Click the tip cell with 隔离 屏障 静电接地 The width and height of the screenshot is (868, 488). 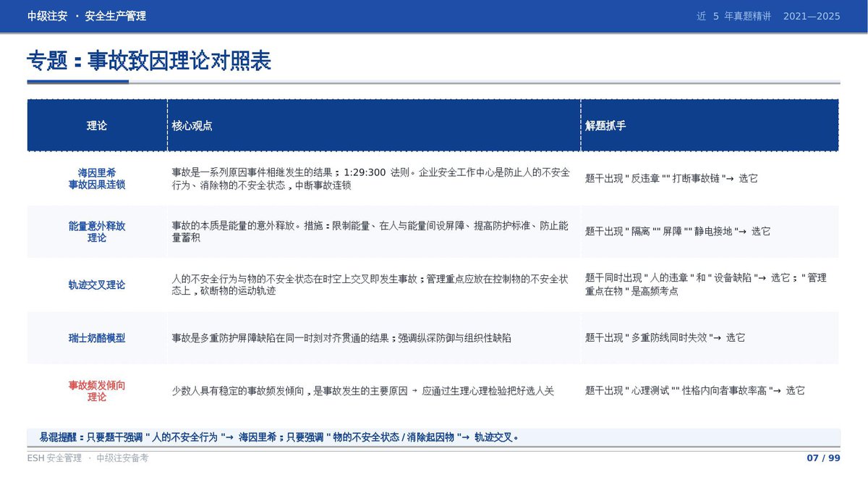click(710, 232)
